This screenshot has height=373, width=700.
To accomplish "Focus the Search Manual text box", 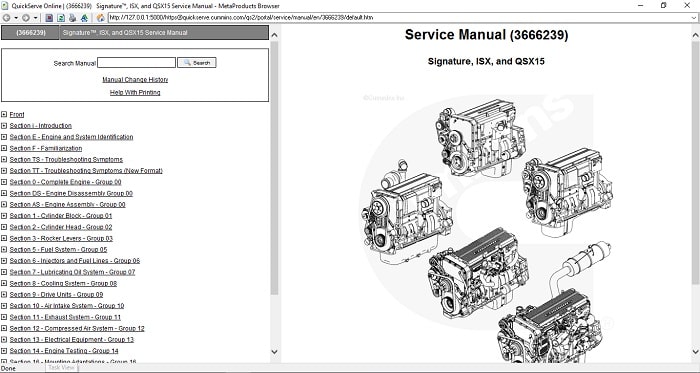I will pyautogui.click(x=136, y=63).
